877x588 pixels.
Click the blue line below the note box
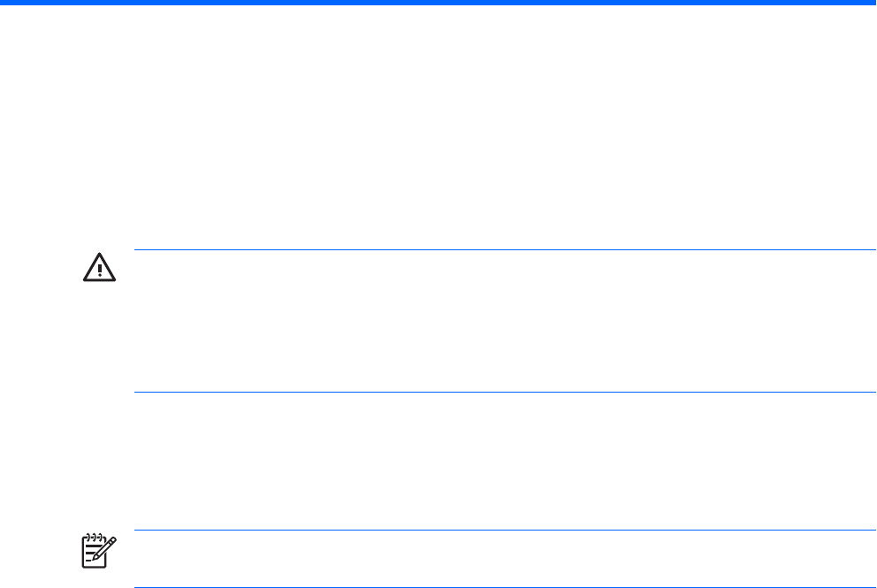pyautogui.click(x=504, y=587)
